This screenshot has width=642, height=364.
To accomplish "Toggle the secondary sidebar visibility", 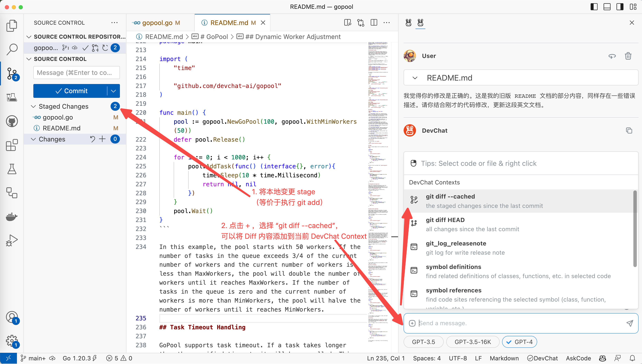I will click(620, 7).
